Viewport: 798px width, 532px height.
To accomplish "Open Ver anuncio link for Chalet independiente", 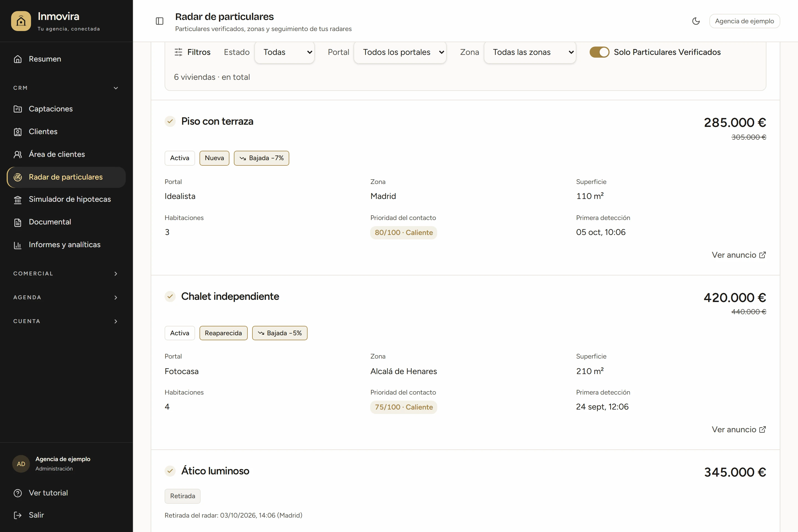I will pos(739,429).
